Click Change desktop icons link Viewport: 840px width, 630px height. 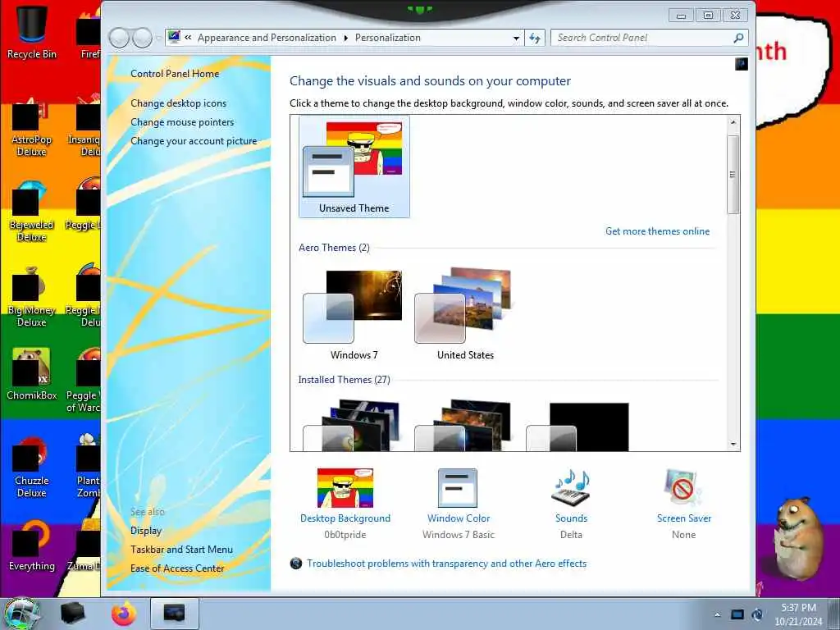pos(178,103)
